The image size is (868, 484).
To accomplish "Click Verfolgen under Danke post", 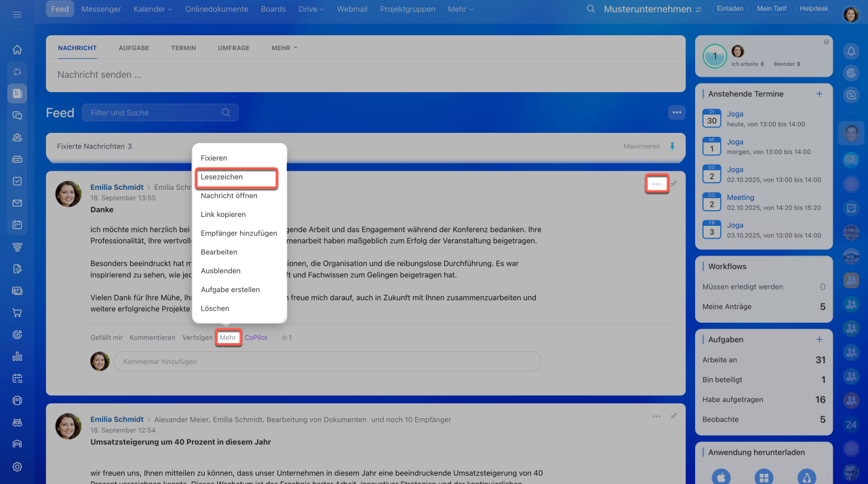I will tap(198, 338).
